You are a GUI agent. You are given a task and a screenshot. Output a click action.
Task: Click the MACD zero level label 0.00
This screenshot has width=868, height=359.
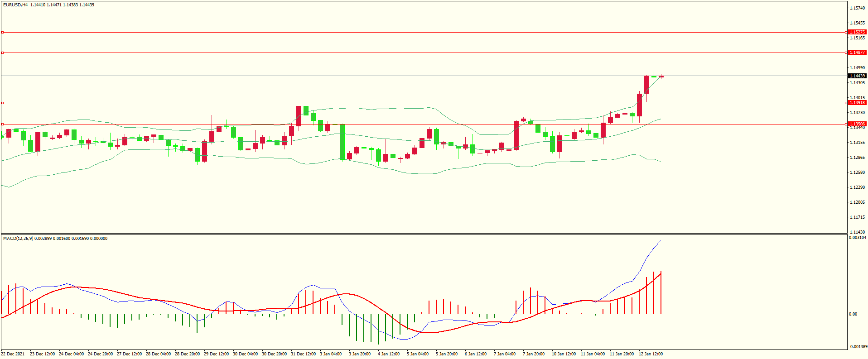tap(853, 314)
